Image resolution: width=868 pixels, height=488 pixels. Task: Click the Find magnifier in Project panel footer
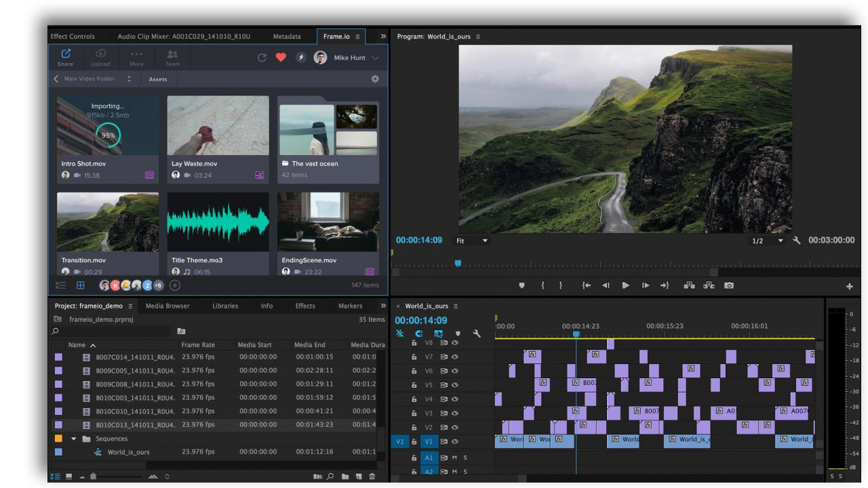[330, 476]
